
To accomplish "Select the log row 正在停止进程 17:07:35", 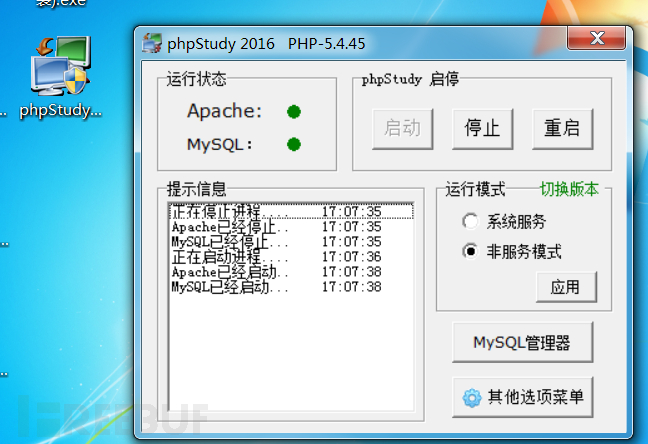I will click(x=291, y=212).
